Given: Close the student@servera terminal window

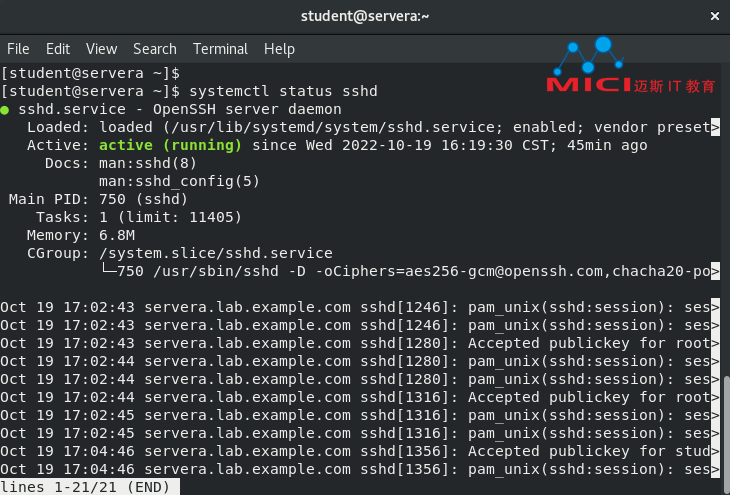Looking at the screenshot, I should (x=715, y=16).
